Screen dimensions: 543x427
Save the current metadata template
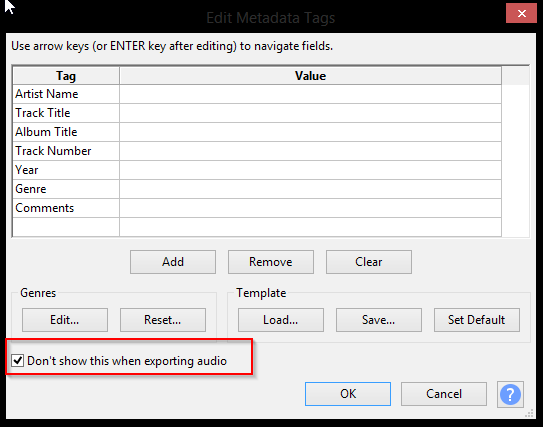pyautogui.click(x=379, y=320)
